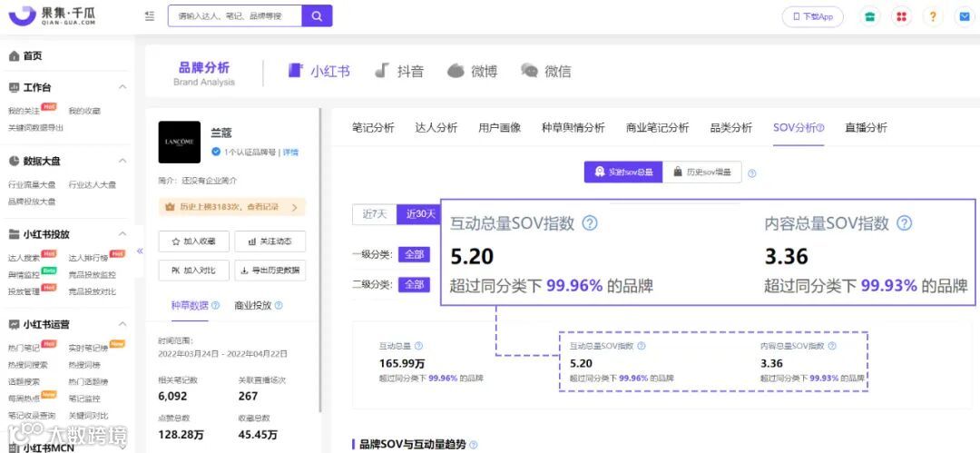Open 关键词数据导出 in the sidebar

(x=35, y=128)
